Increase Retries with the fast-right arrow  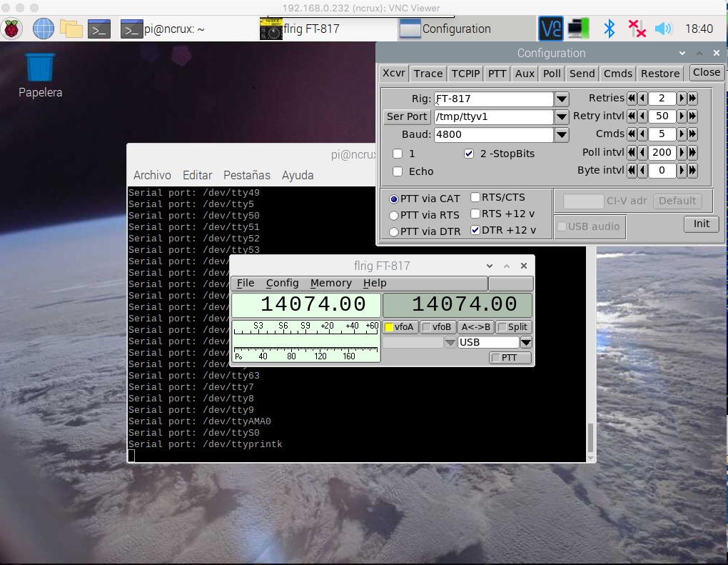pos(692,98)
